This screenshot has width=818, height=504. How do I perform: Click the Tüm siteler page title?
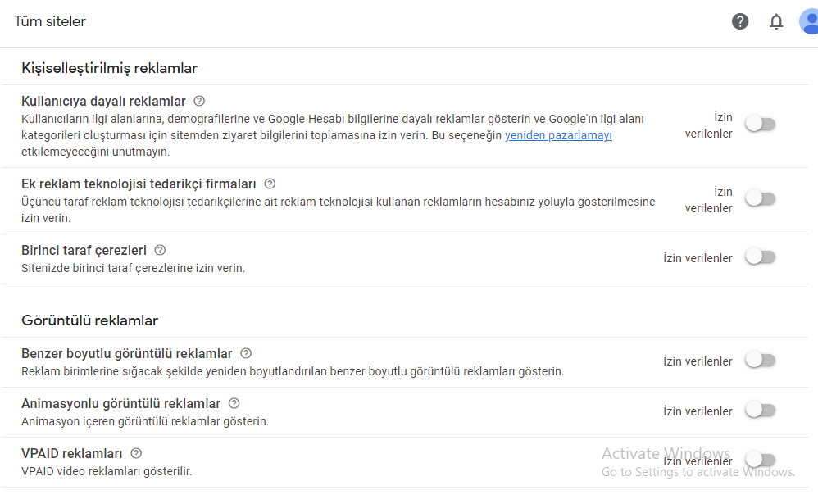(50, 21)
